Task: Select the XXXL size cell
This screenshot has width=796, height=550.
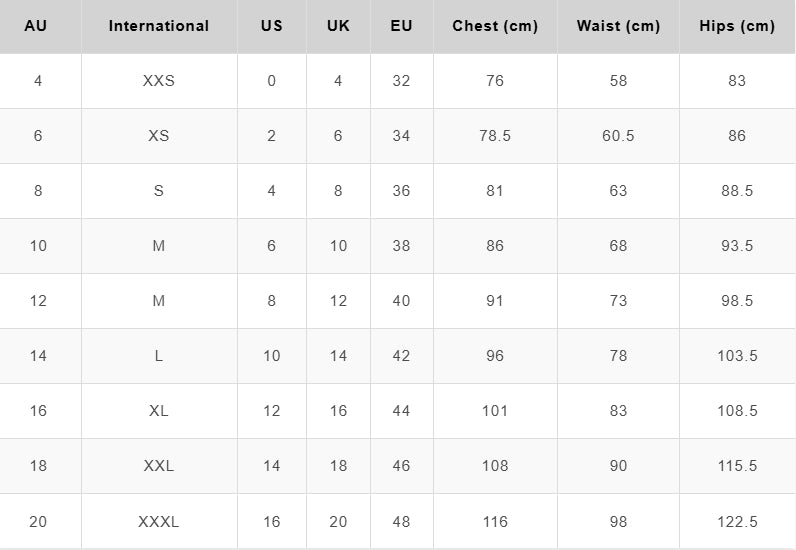Action: [159, 522]
